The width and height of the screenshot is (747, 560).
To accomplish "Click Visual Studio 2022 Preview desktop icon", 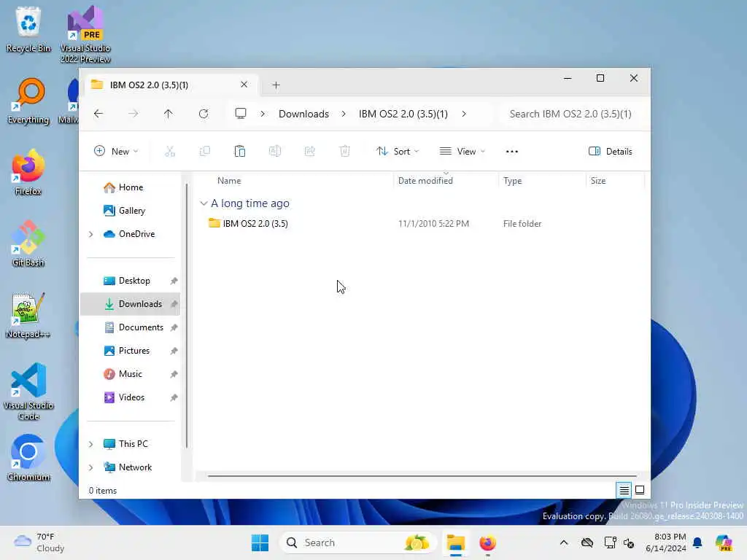I will click(85, 34).
